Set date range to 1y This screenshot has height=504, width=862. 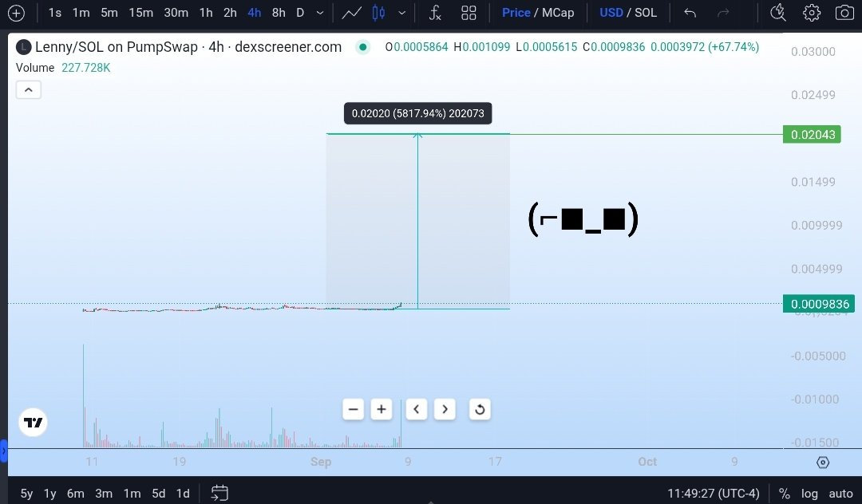[50, 494]
